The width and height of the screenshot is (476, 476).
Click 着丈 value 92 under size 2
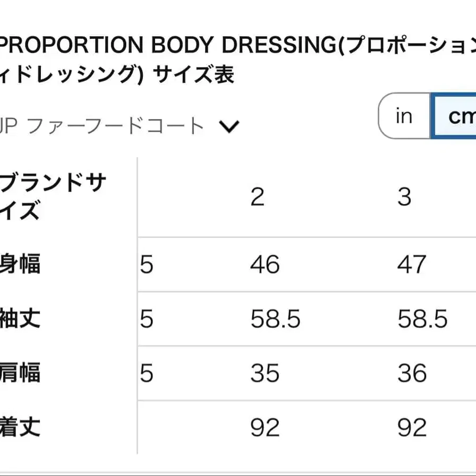[x=265, y=428]
